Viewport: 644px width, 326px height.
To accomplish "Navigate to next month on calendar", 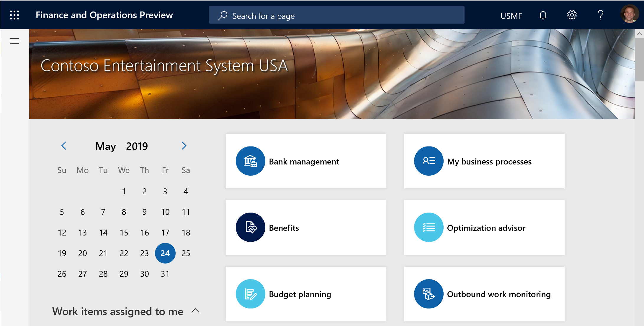I will (184, 146).
